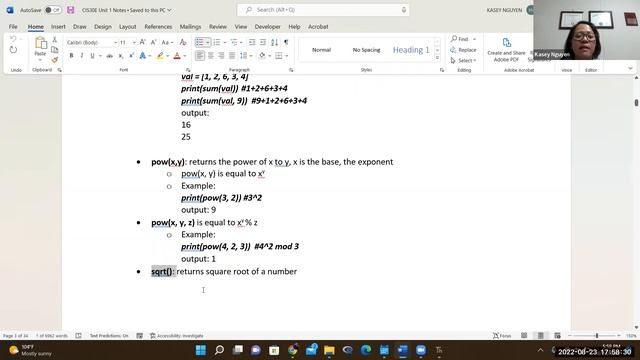Activate the Format Painter brush icon
The height and width of the screenshot is (360, 640).
[55, 60]
